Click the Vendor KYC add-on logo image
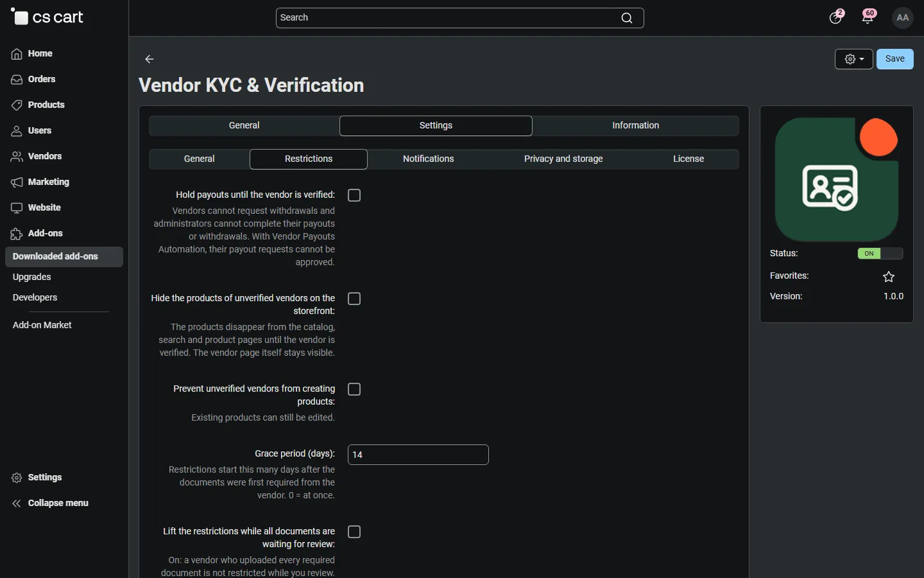The width and height of the screenshot is (924, 578). pos(837,179)
